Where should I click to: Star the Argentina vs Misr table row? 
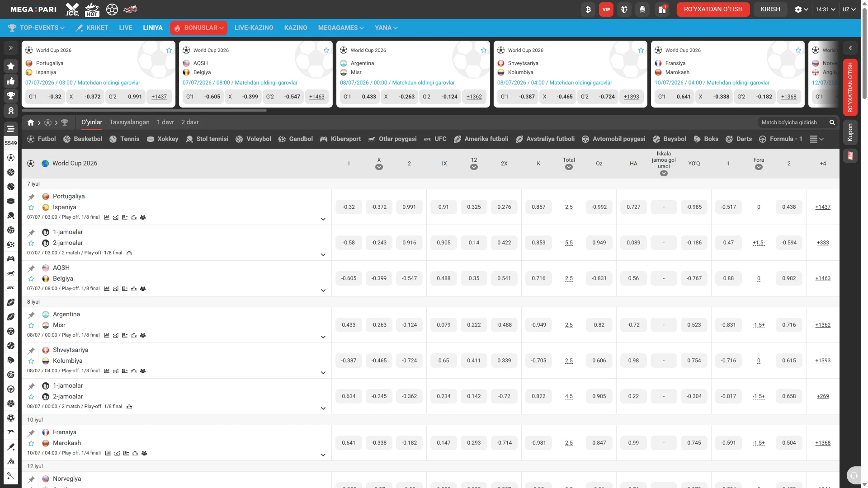pyautogui.click(x=31, y=325)
